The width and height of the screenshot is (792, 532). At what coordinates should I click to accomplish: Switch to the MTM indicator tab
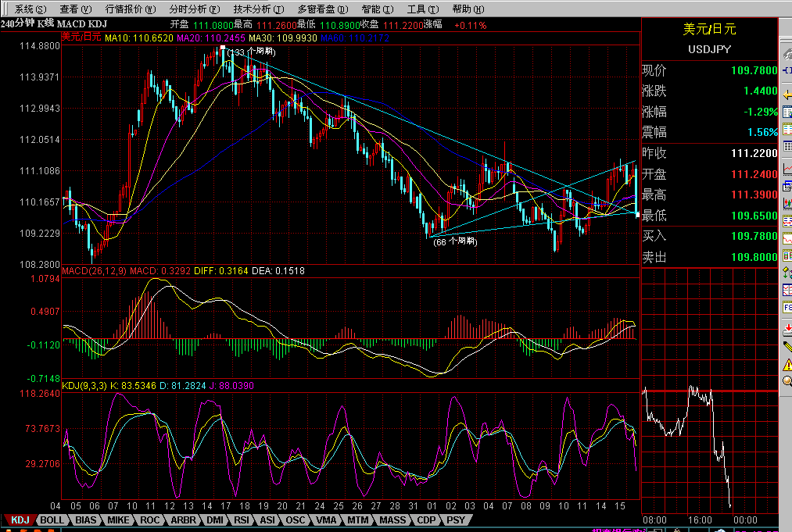coord(357,520)
